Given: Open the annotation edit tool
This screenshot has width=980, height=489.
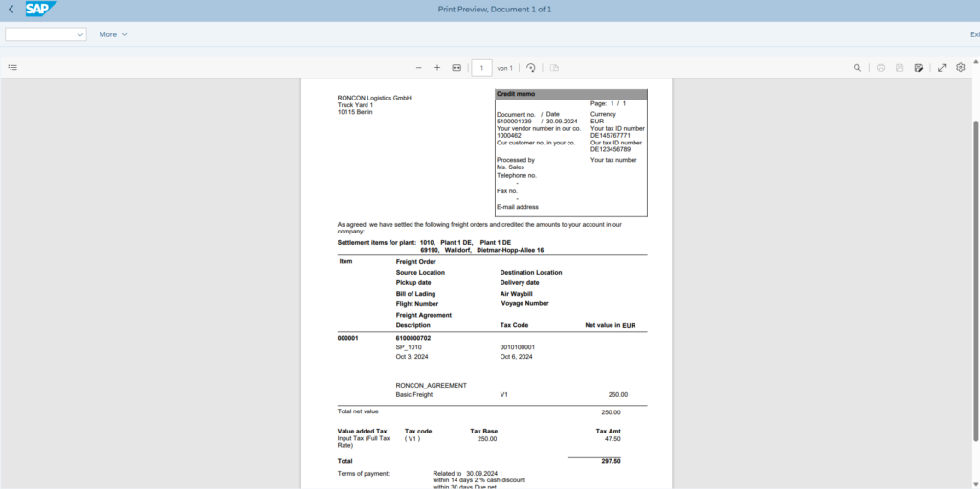Looking at the screenshot, I should coord(918,68).
